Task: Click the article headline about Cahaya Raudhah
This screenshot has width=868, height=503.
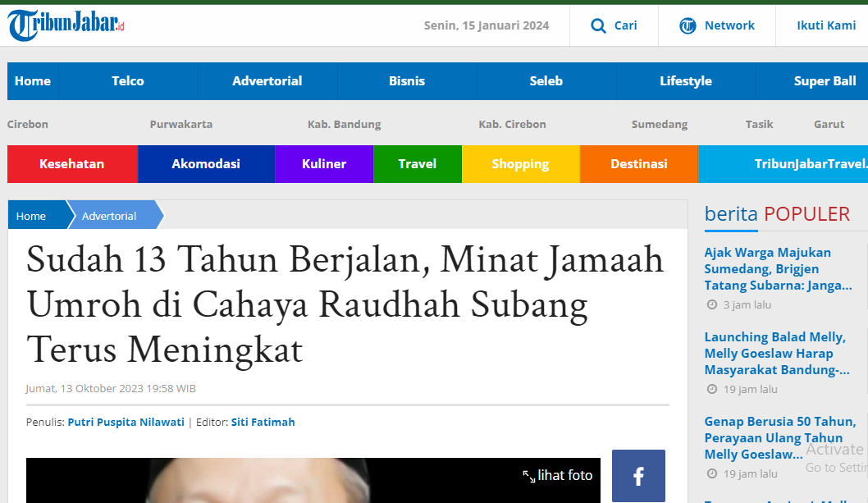Action: coord(345,304)
